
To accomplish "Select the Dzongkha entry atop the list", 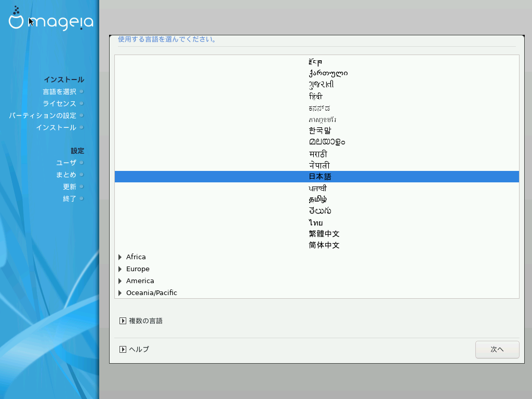I will point(317,62).
